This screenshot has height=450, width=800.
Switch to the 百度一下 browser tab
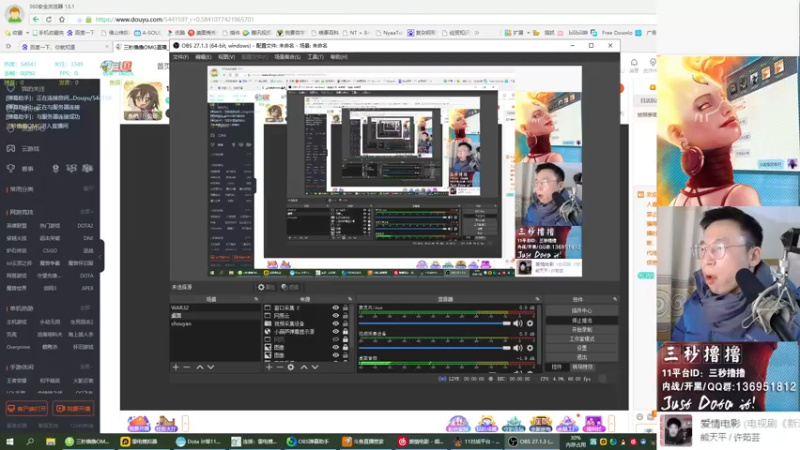64,47
